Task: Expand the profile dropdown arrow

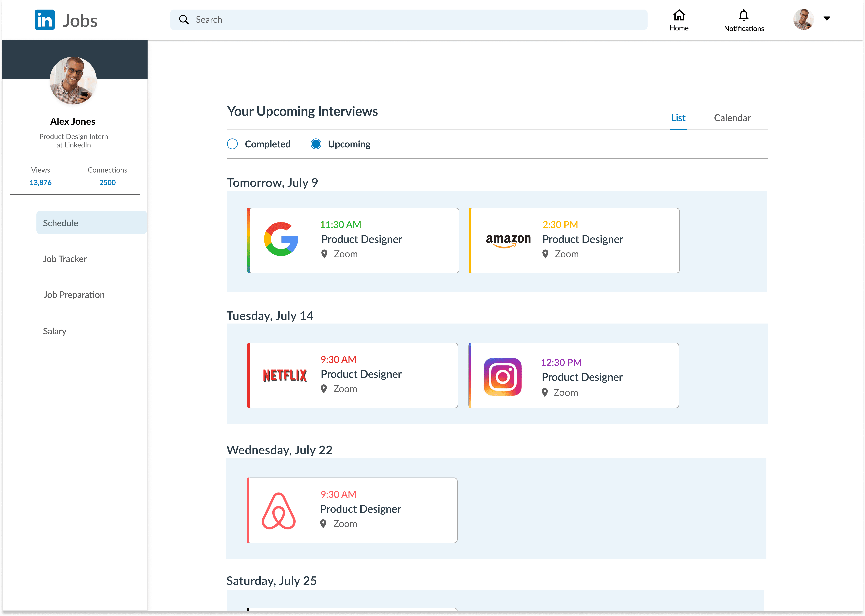Action: tap(826, 18)
